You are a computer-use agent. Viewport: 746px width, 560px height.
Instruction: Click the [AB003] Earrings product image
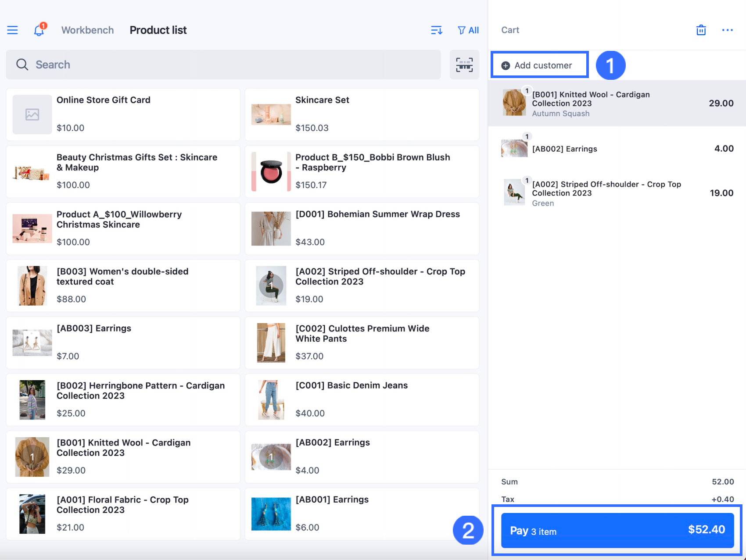point(32,342)
